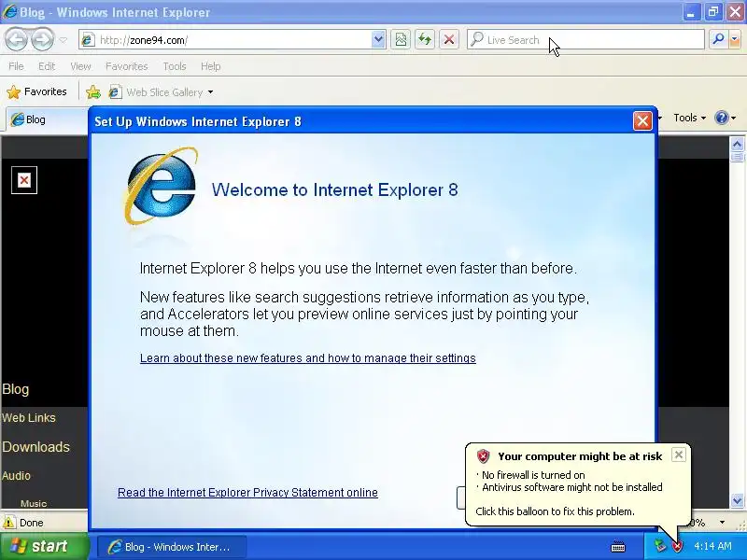Expand the Web Slice Gallery dropdown arrow
The image size is (747, 560).
tap(210, 91)
